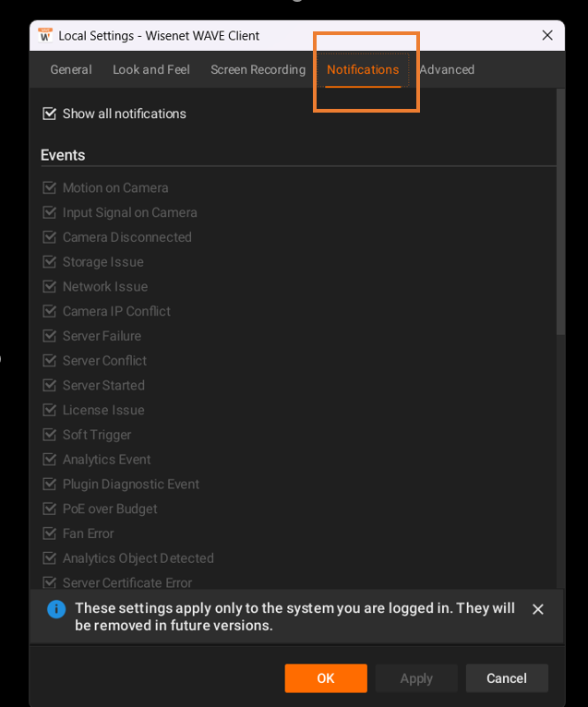Close the Local Settings dialog
Viewport: 588px width, 707px height.
[x=547, y=35]
